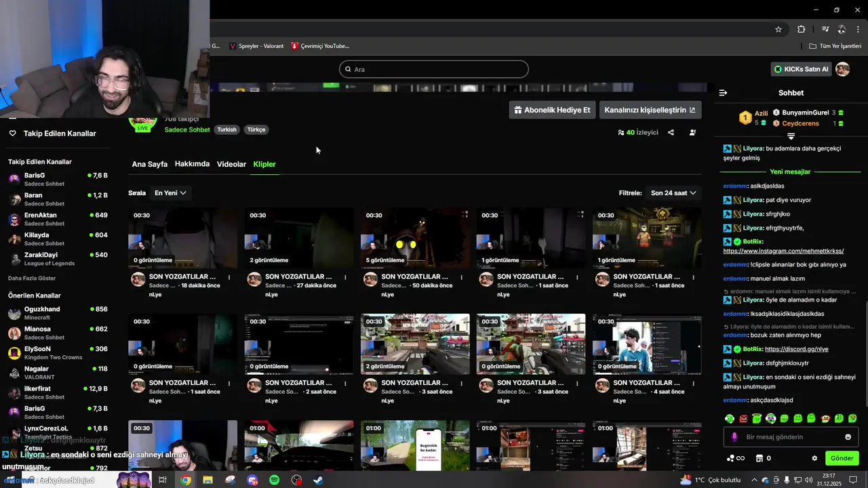Screen dimensions: 868x488
Task: Open options menu for the 4 saat önce clip
Action: point(693,383)
